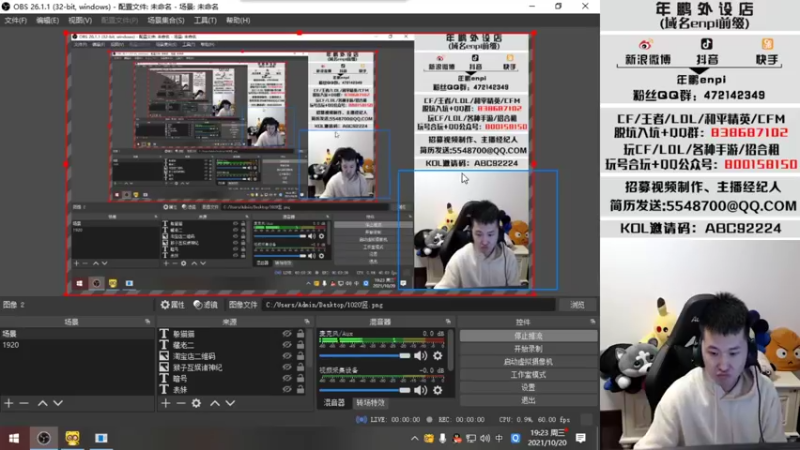The image size is (800, 450).
Task: Start the virtual camera 启动虚拟摄像机
Action: click(x=528, y=361)
